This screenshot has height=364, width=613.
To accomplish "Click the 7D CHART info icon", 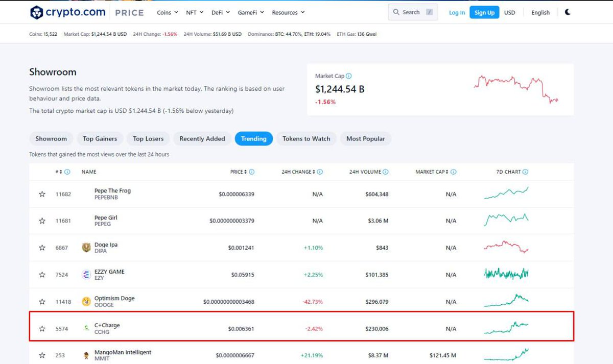I will pos(526,172).
